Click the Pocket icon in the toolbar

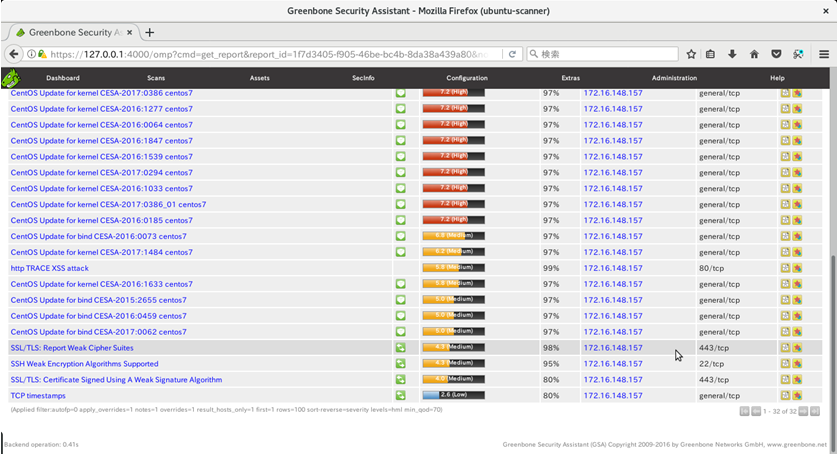coord(776,54)
